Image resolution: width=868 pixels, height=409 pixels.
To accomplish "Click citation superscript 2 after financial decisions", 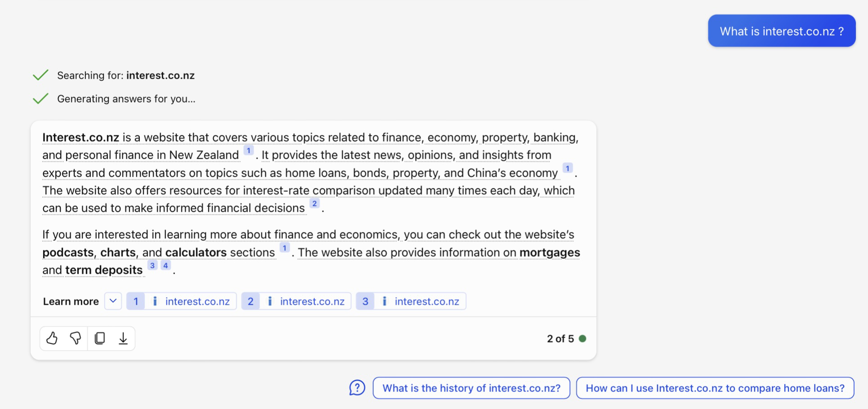I will [314, 204].
